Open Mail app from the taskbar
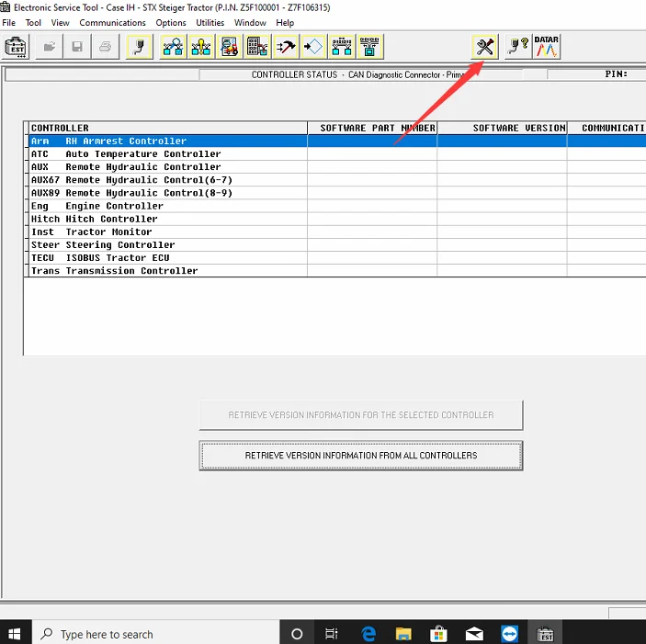 [474, 634]
